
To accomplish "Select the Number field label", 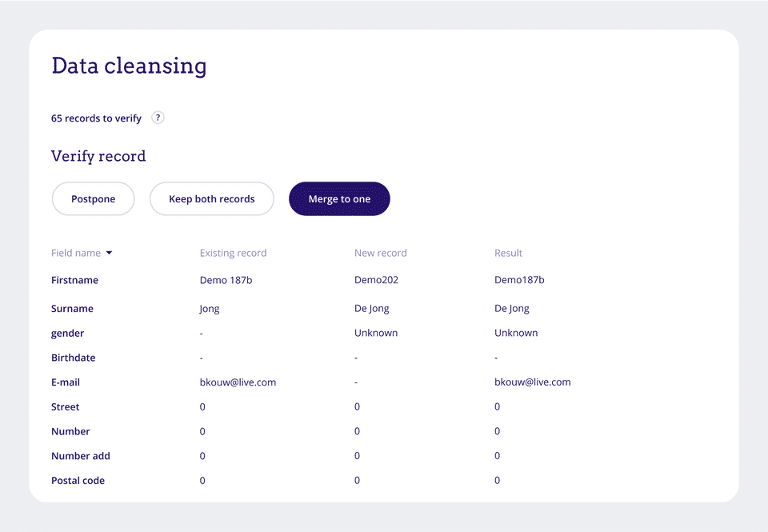I will 70,431.
